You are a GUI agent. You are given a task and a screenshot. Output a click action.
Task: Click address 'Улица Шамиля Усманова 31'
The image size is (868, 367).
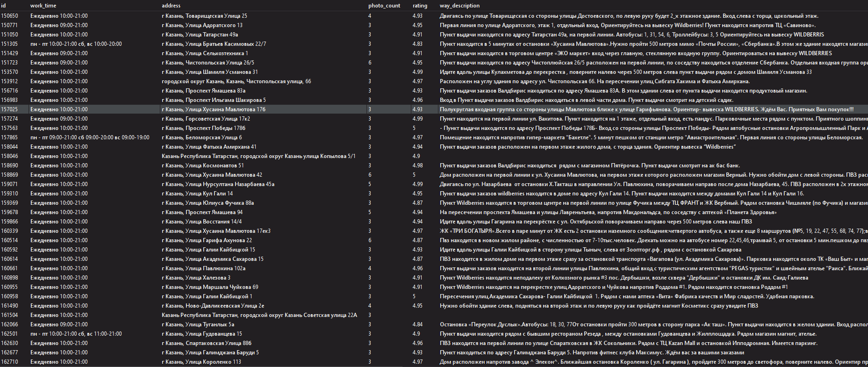tap(222, 72)
